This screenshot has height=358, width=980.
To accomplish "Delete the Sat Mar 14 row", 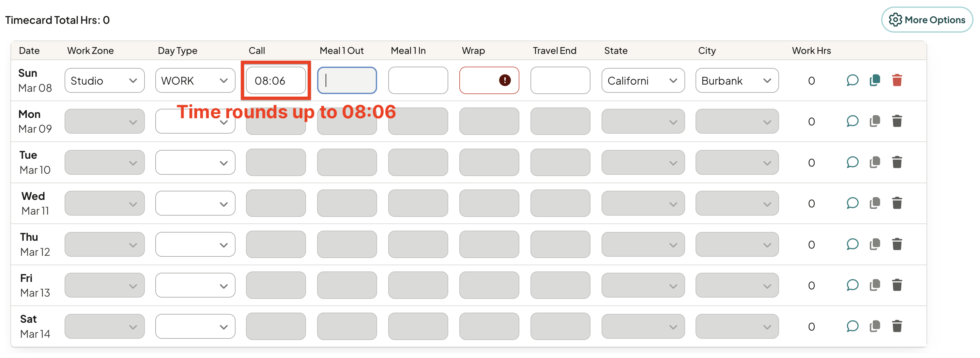I will 897,326.
